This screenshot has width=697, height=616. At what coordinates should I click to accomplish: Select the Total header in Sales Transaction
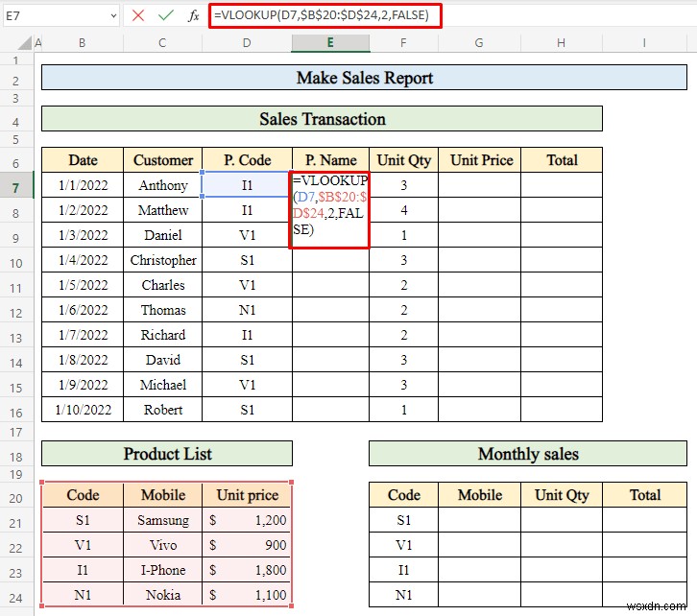pos(562,160)
